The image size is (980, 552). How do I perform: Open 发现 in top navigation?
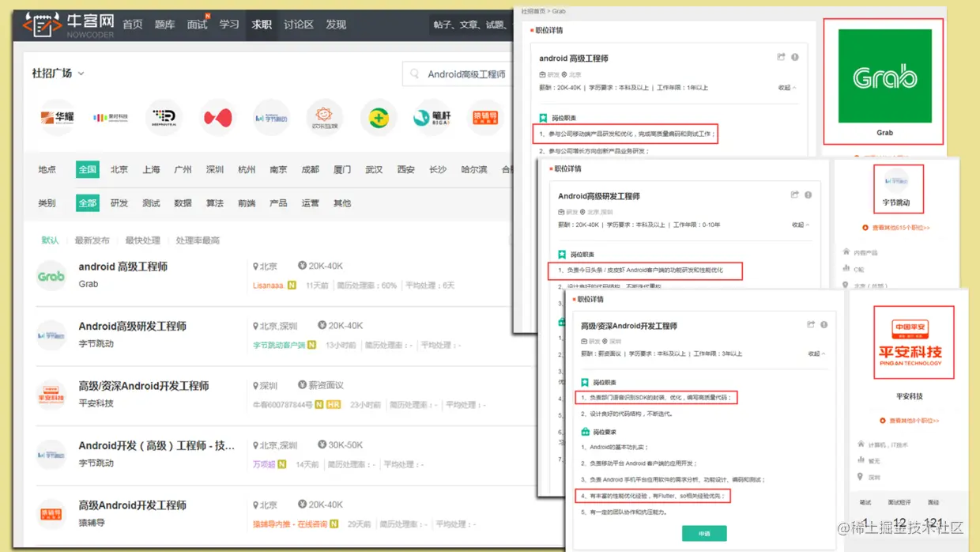(336, 25)
